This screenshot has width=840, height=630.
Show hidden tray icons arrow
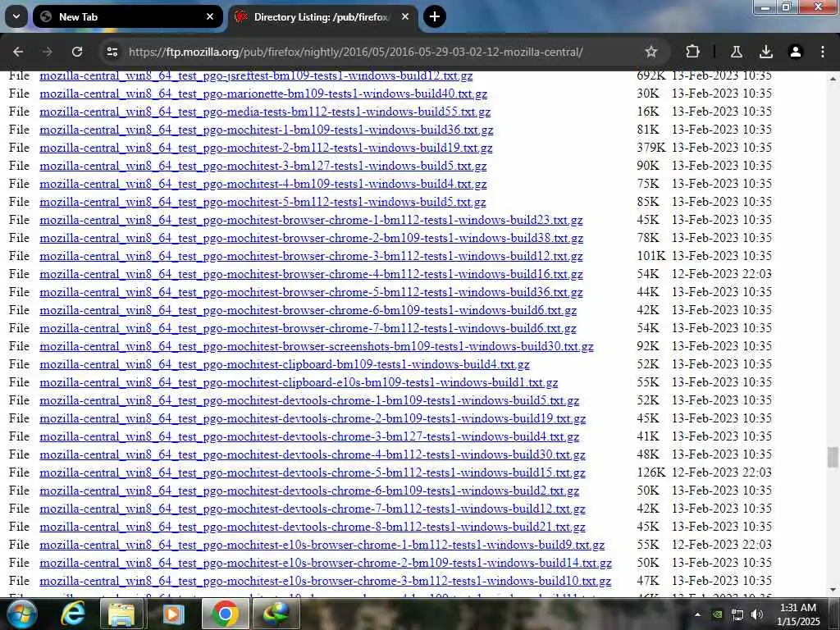click(697, 614)
